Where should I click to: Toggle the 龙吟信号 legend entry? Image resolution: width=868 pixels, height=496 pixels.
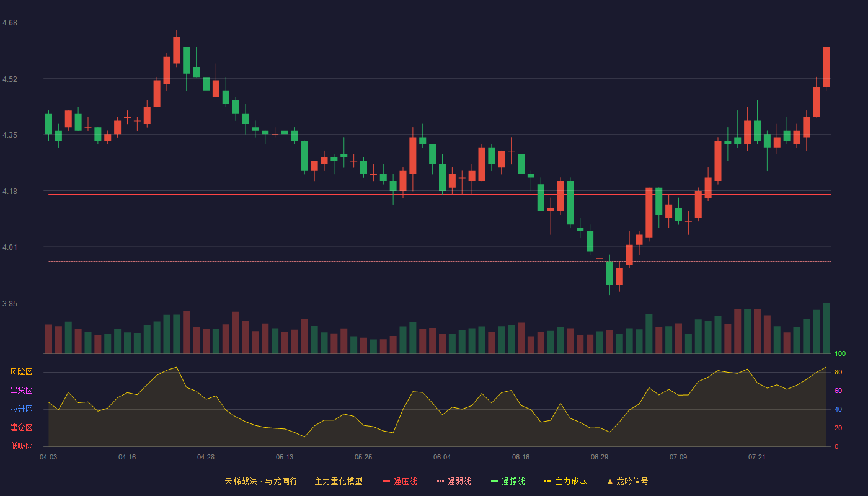pos(627,481)
